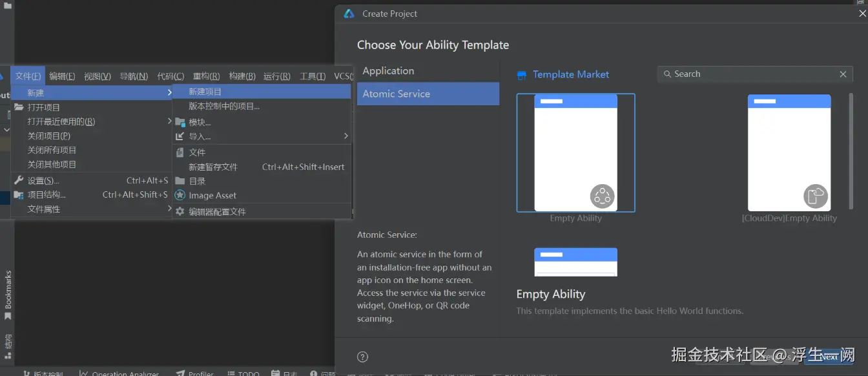Collapse the chevron in the left project panel

pos(7,130)
